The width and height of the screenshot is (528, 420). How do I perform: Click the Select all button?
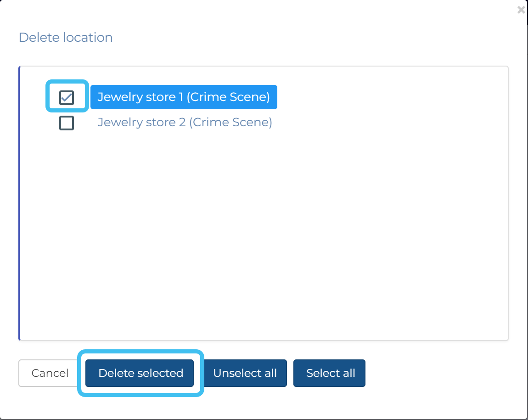[x=329, y=373]
